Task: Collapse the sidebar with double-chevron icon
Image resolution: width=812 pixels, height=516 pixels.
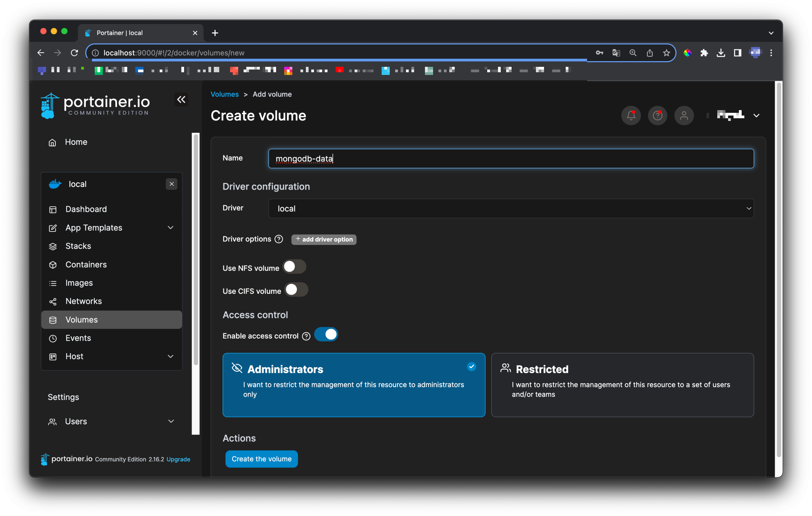Action: (181, 99)
